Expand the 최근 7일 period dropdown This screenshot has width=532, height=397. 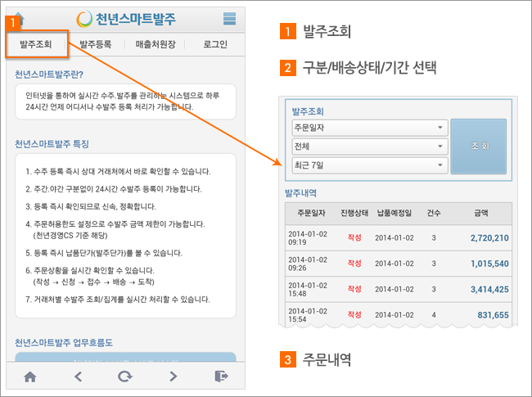[x=369, y=165]
